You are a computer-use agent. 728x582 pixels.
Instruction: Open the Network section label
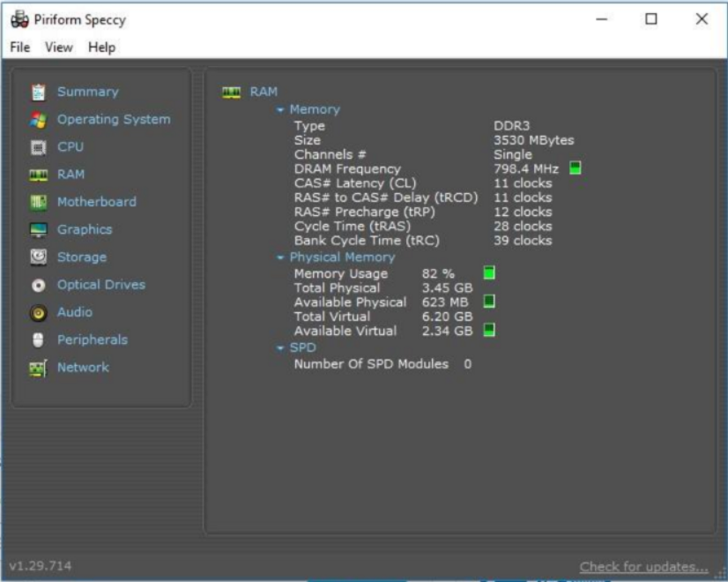[x=83, y=368]
